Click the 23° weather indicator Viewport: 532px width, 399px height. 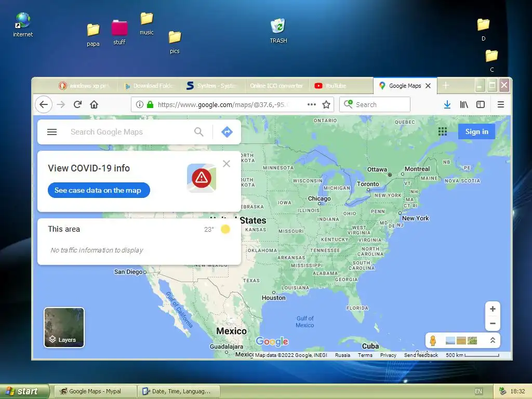pyautogui.click(x=209, y=229)
